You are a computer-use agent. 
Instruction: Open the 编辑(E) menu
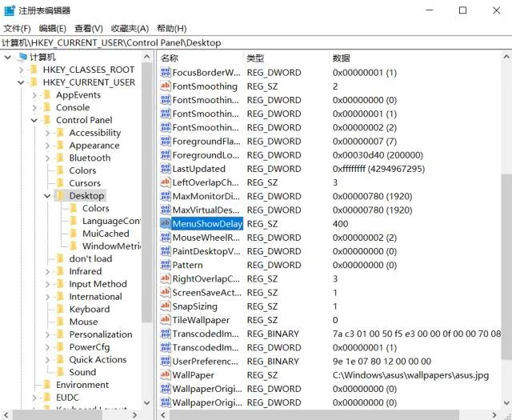(x=52, y=29)
